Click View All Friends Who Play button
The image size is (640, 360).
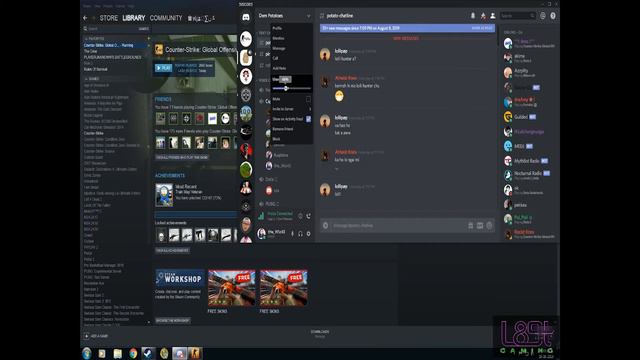[x=182, y=157]
